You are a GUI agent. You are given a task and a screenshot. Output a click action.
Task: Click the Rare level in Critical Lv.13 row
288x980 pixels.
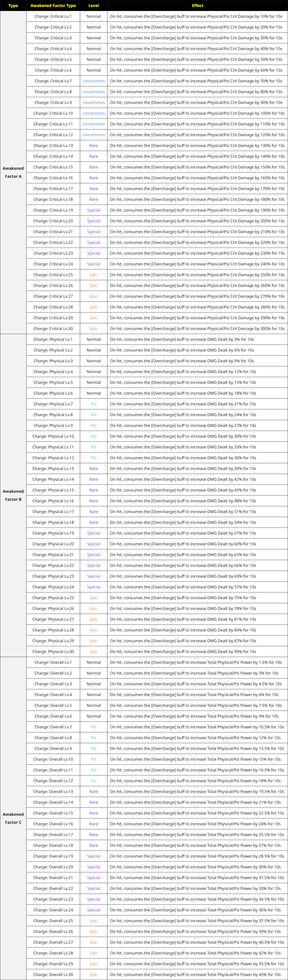(x=94, y=146)
